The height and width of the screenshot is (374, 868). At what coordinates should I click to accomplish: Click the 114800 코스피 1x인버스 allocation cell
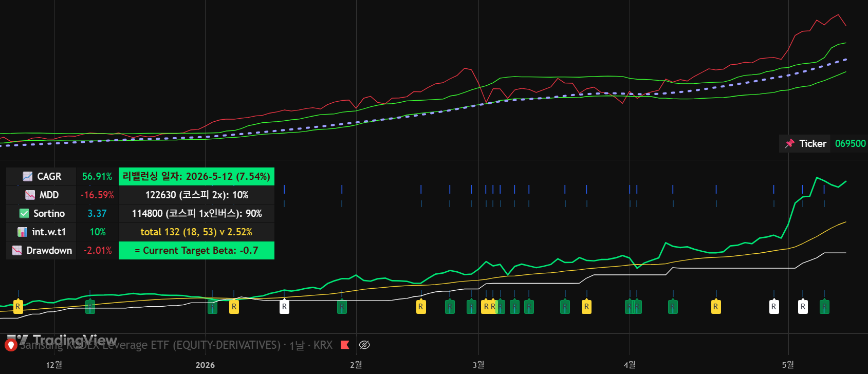(196, 214)
